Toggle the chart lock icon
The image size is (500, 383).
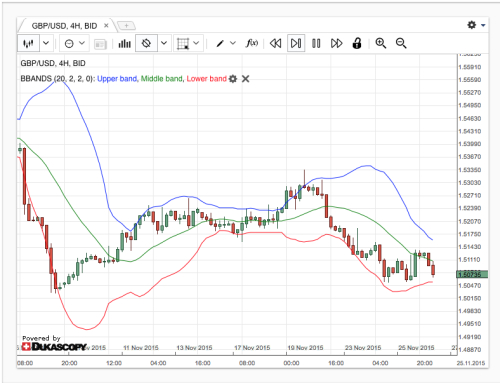(x=357, y=43)
